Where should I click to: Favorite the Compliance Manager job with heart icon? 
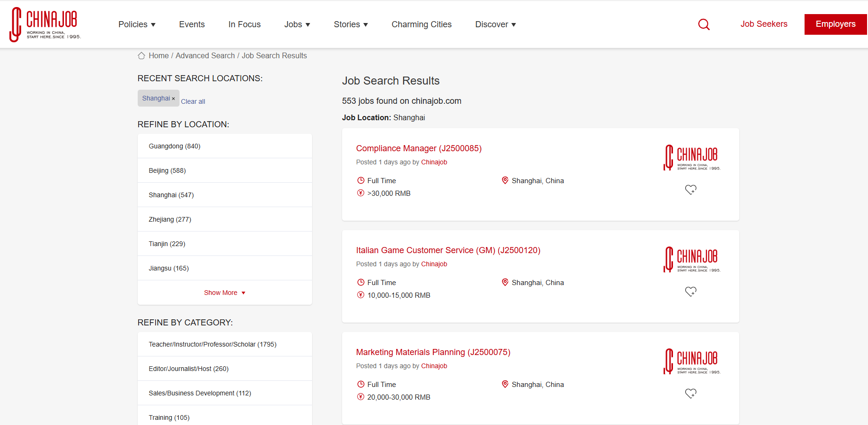click(690, 190)
